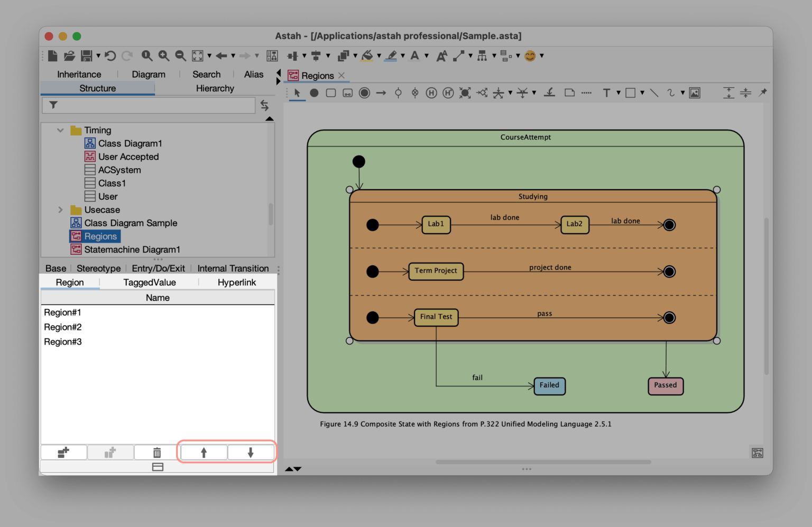Select the Initial Pseudostate tool
This screenshot has width=812, height=527.
click(x=314, y=93)
